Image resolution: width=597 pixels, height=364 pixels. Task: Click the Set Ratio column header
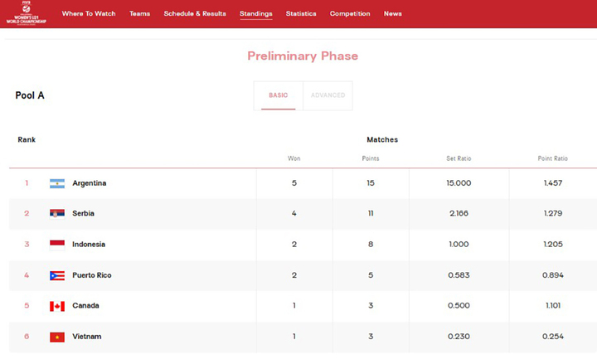(x=458, y=158)
